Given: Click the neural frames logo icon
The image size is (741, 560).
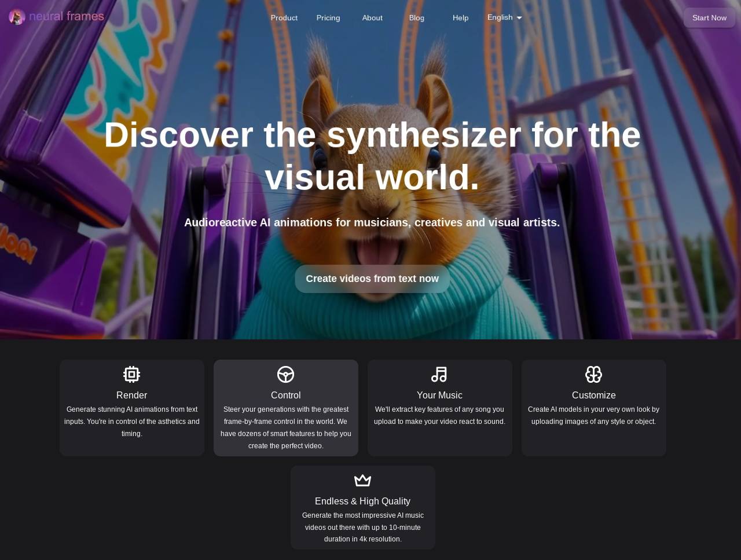Looking at the screenshot, I should 17,17.
